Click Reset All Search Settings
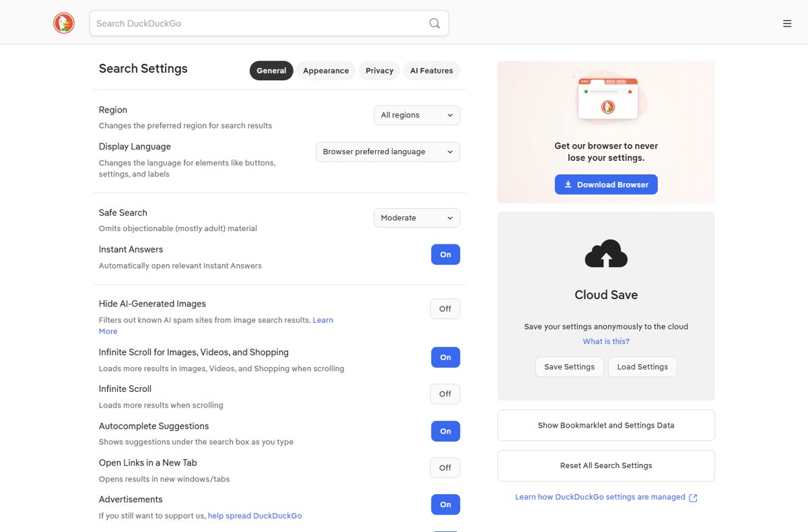The width and height of the screenshot is (808, 532). tap(606, 466)
